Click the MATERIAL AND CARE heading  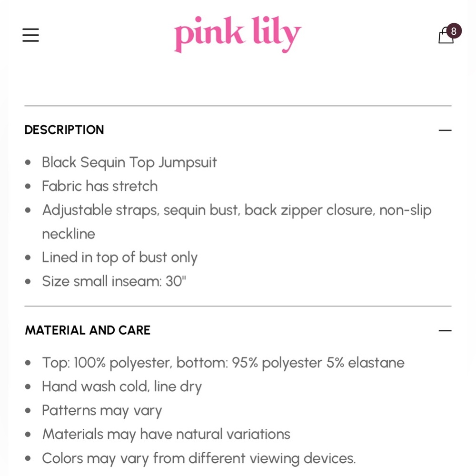[x=88, y=330]
